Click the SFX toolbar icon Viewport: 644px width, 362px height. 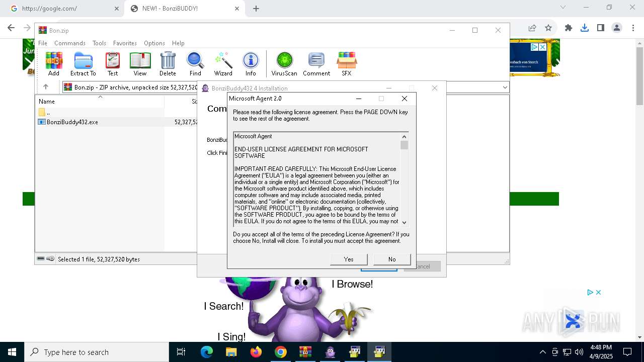coord(347,64)
